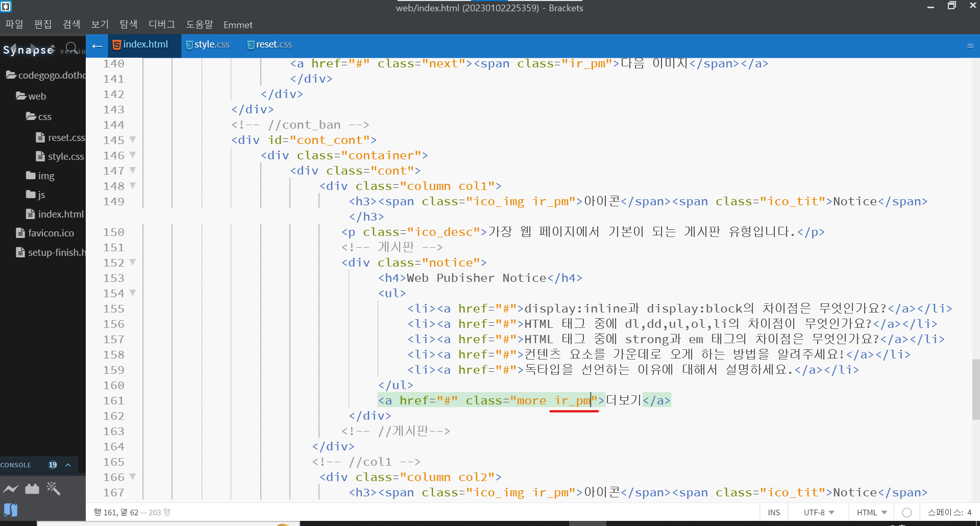Expand the CONSOLE panel with the chevron
The image size is (980, 526).
(68, 465)
